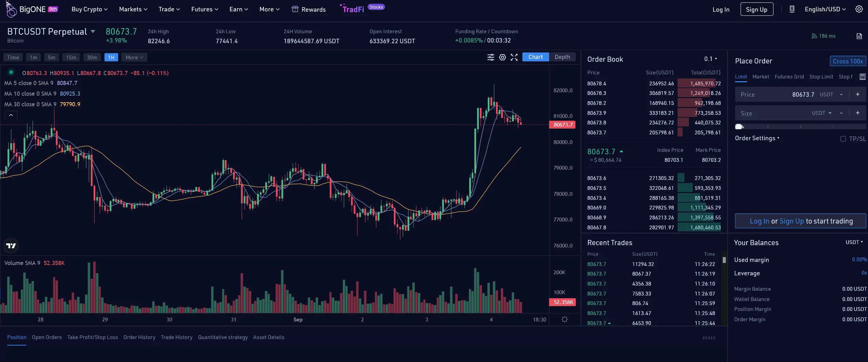Decrease the price with minus button
The image size is (868, 362).
(841, 95)
